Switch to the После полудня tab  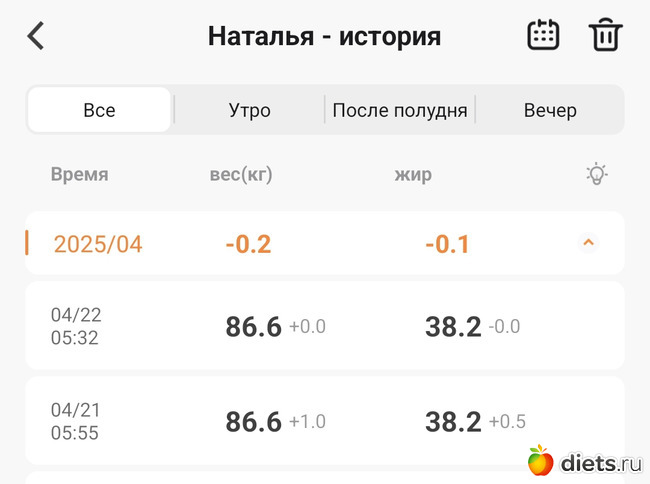point(400,110)
